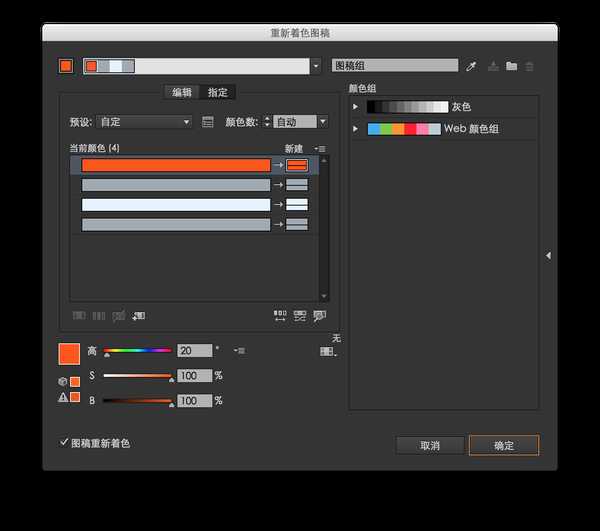Select the Web 颜色组 swatch strip

click(404, 129)
